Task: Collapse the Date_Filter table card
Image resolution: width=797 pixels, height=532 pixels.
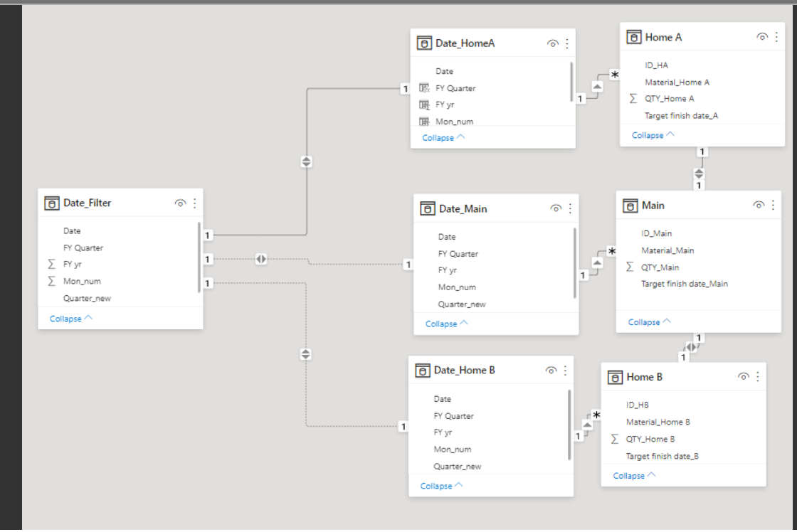Action: click(71, 319)
